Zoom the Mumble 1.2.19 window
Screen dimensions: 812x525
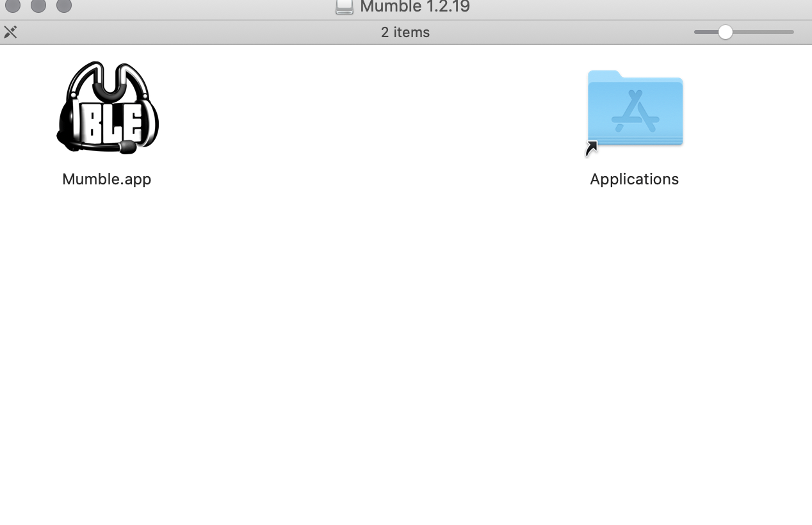coord(64,5)
